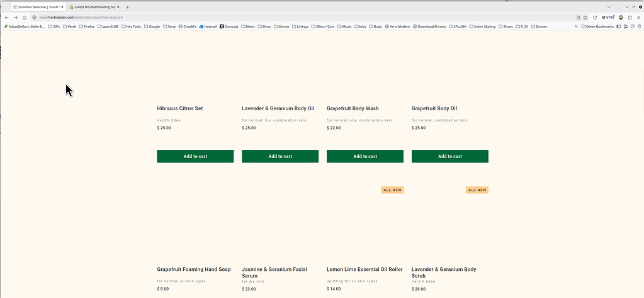
Task: Open the InboxDollars bookmark
Action: coord(24,26)
